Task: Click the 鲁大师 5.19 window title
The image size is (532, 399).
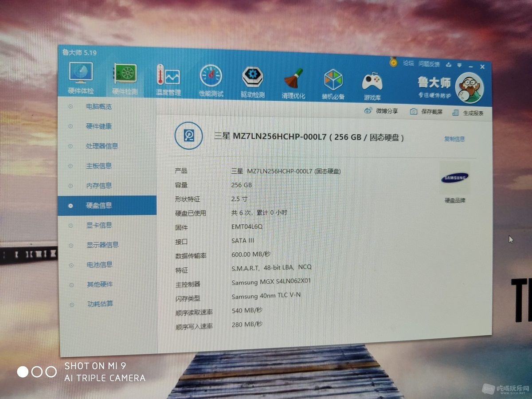Action: point(79,53)
